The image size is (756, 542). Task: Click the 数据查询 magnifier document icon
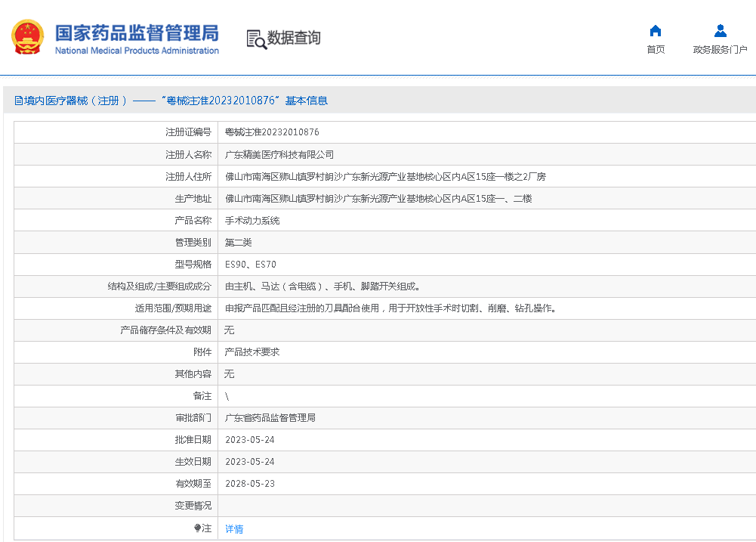tap(256, 39)
